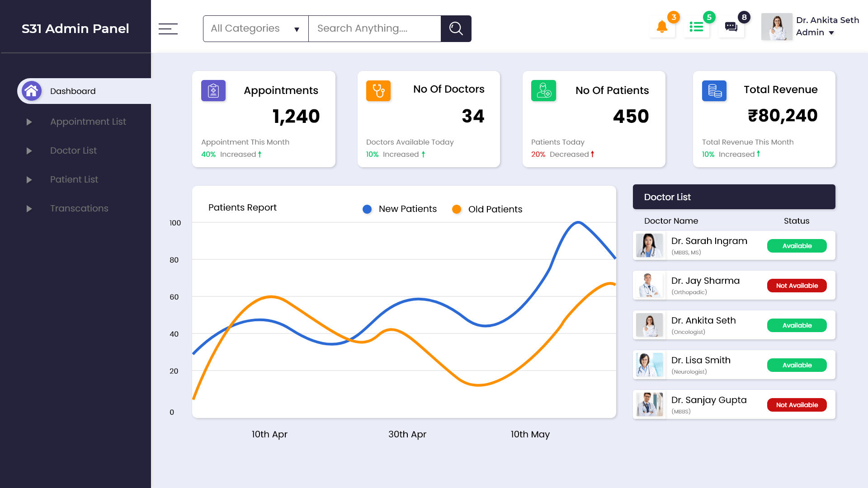
Task: Click Available status for Dr. Lisa Smith
Action: click(797, 365)
